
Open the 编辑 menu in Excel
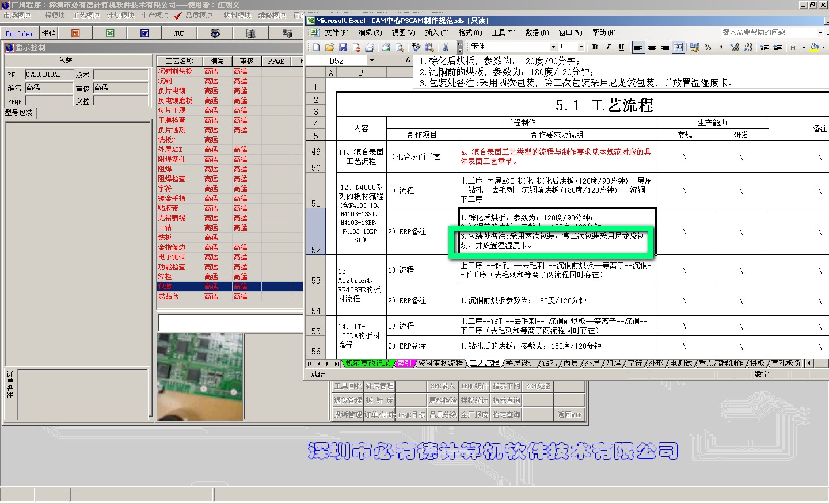click(370, 33)
